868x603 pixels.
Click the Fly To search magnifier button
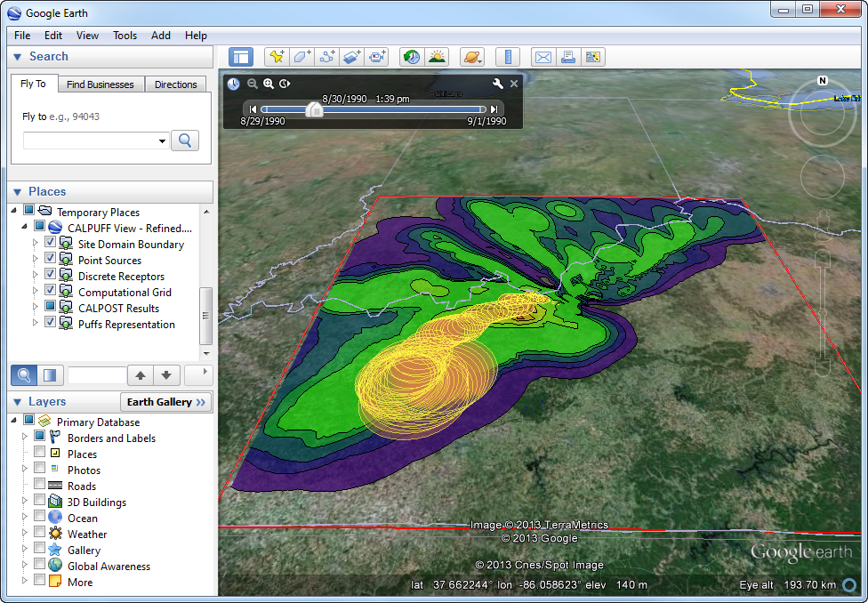tap(185, 141)
